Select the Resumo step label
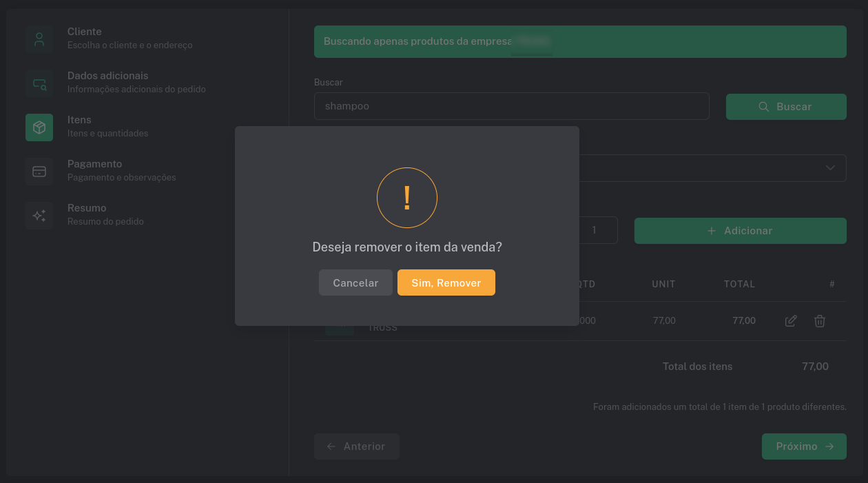868x483 pixels. pos(87,208)
